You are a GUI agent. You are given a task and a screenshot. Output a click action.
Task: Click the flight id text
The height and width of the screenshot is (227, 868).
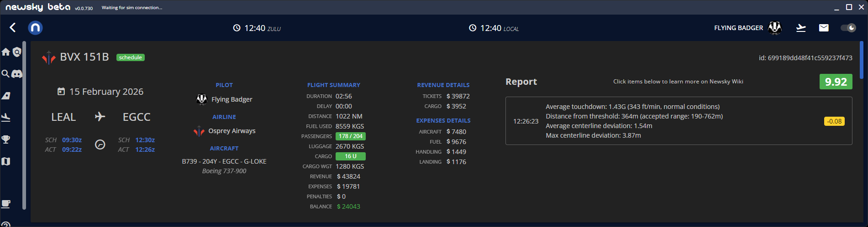coord(805,58)
